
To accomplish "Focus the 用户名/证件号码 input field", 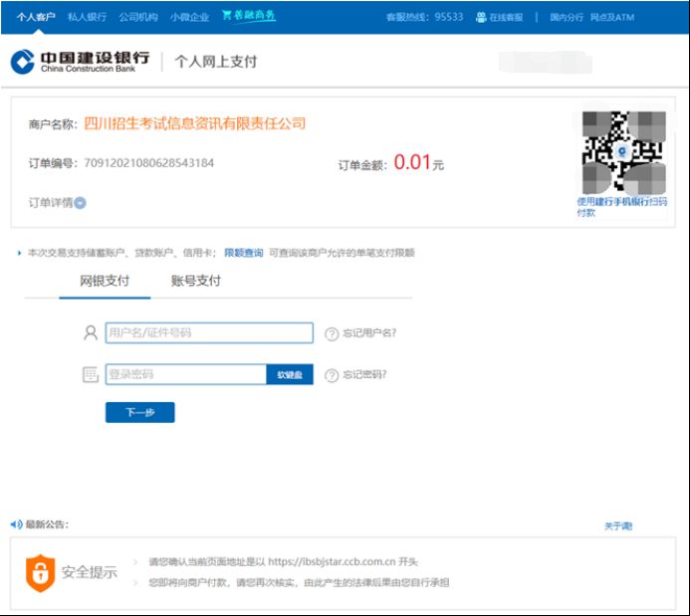I will [x=209, y=332].
